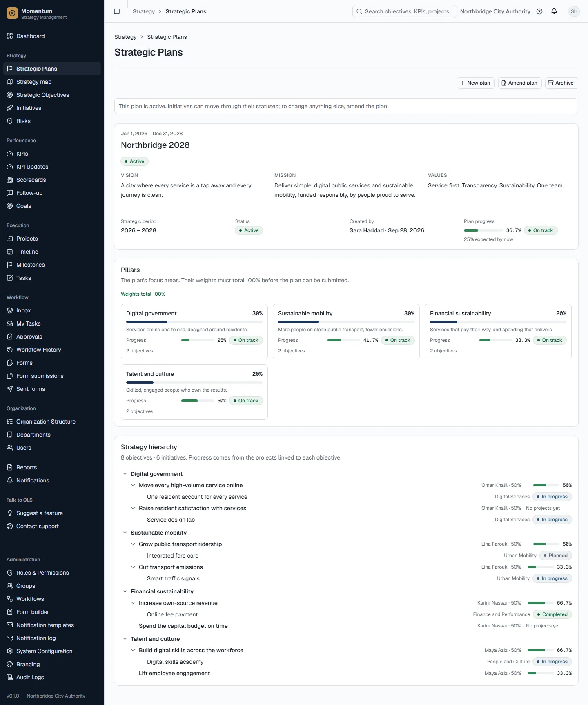Collapse 'Raise resident satisfaction with services' objective
Viewport: 588px width, 705px height.
[133, 508]
